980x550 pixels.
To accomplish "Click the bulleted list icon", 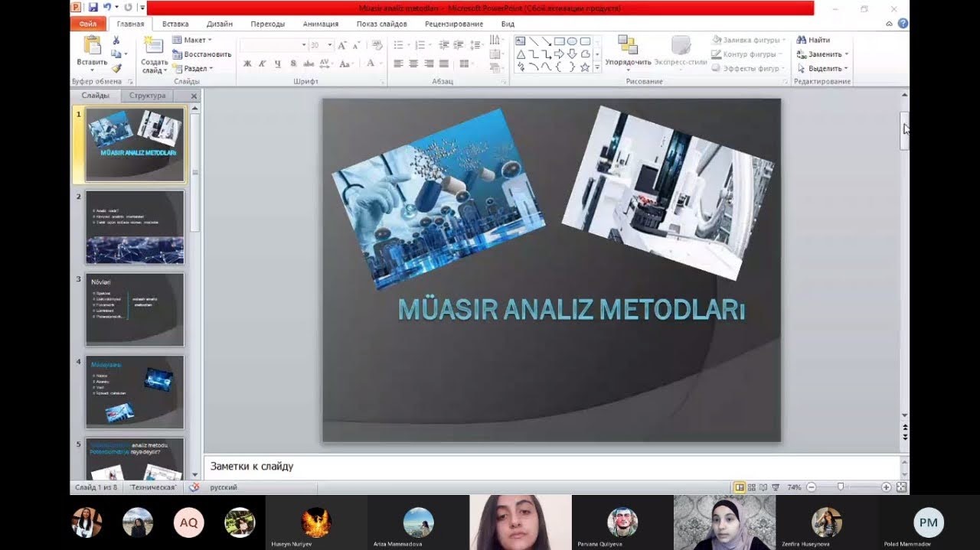I will [398, 45].
